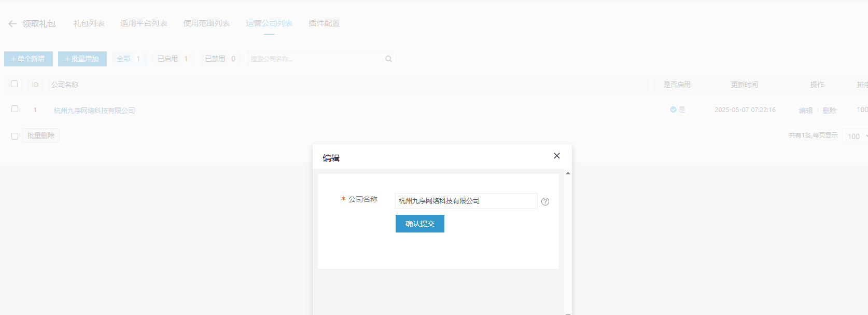Click the 共有1条,每页显示 pagination text
This screenshot has width=868, height=315.
click(814, 135)
